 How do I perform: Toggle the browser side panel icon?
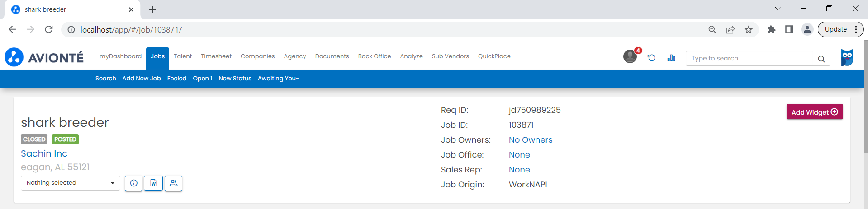[x=789, y=29]
